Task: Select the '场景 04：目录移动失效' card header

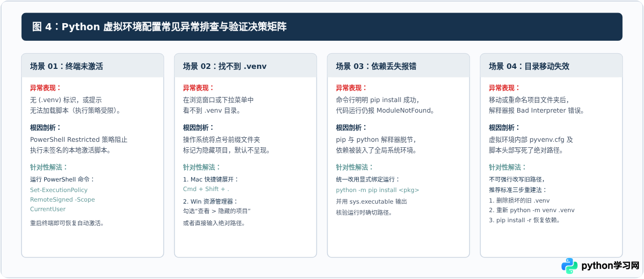Action: click(551, 66)
